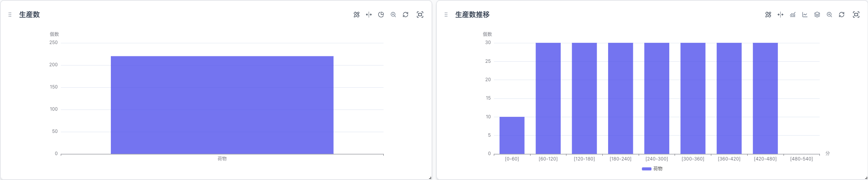Select bar-with-trend chart icon in 生産数推移
This screenshot has height=180, width=868.
793,15
